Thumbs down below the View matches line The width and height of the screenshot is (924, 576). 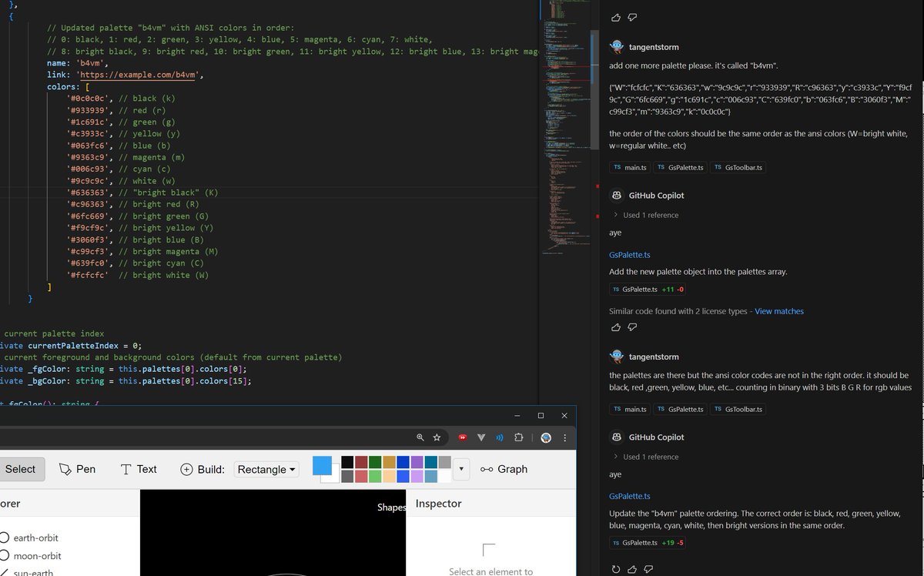pos(632,327)
